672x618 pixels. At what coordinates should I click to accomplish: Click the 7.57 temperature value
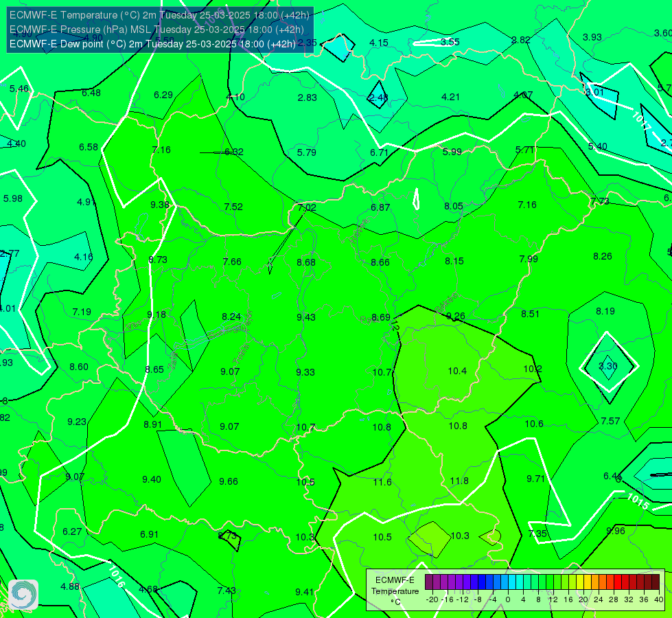pos(610,421)
